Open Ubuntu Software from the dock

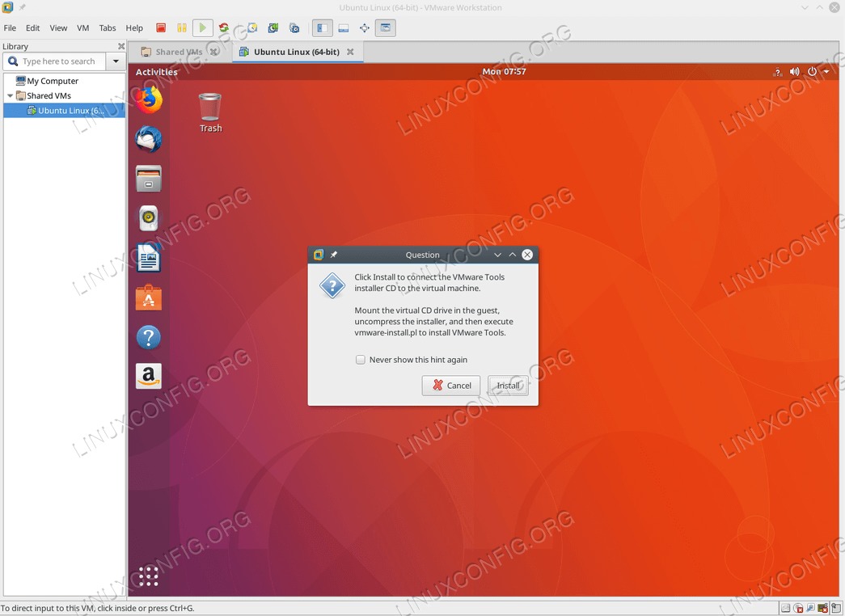(149, 297)
